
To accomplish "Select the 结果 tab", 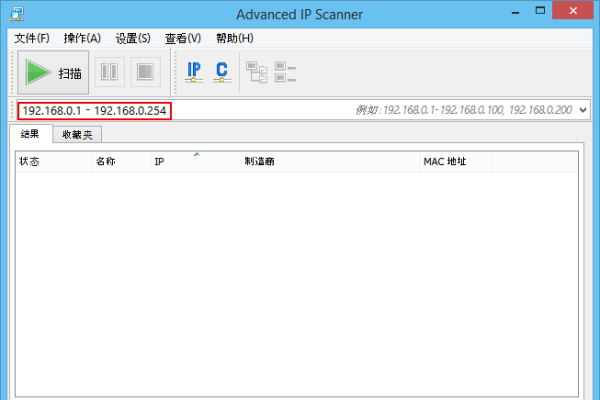I will 30,135.
